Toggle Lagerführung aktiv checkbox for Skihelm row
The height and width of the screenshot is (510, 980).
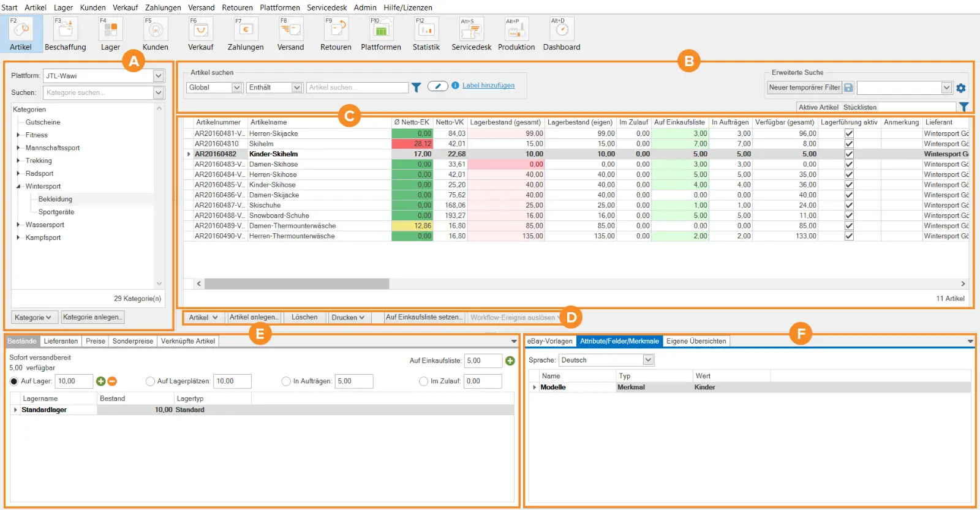coord(849,143)
